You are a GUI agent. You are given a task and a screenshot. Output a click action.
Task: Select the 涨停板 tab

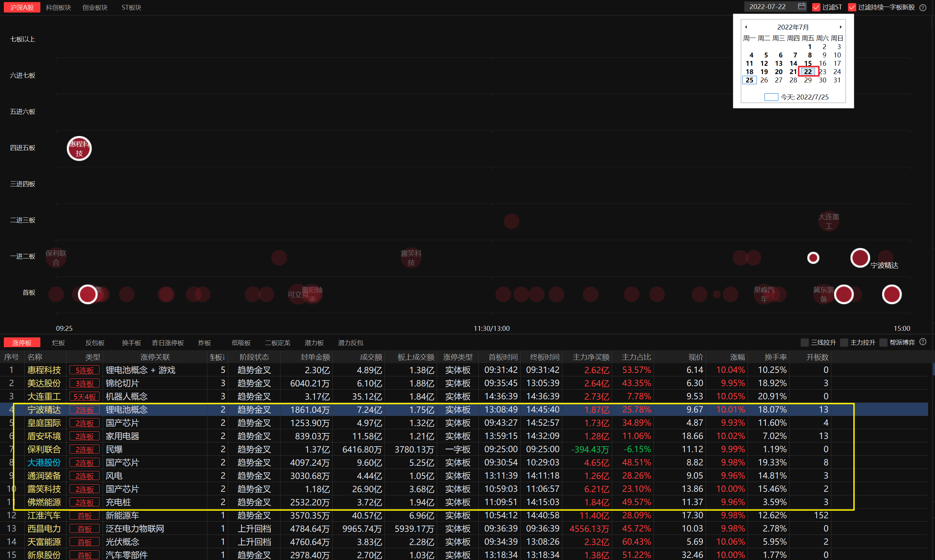pyautogui.click(x=22, y=343)
